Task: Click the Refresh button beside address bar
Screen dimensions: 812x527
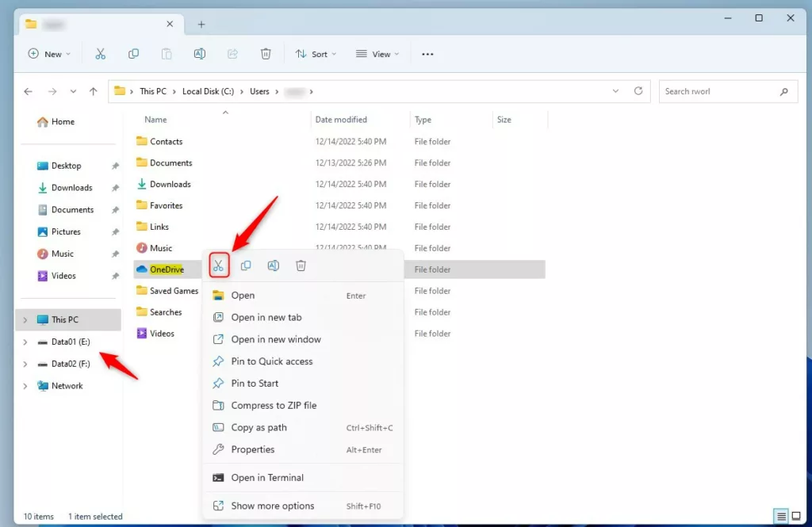Action: click(x=638, y=91)
